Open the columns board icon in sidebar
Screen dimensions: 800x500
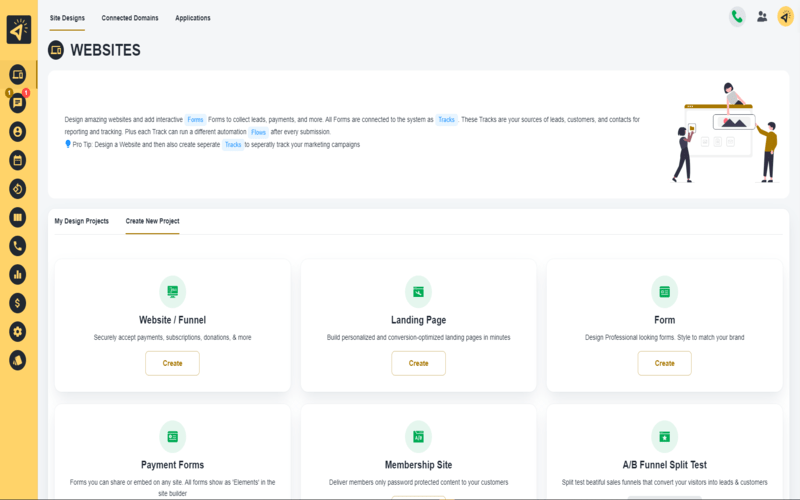pos(17,218)
